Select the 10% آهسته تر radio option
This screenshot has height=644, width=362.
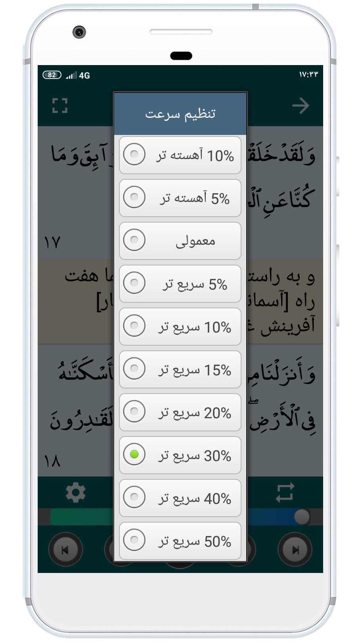[180, 155]
